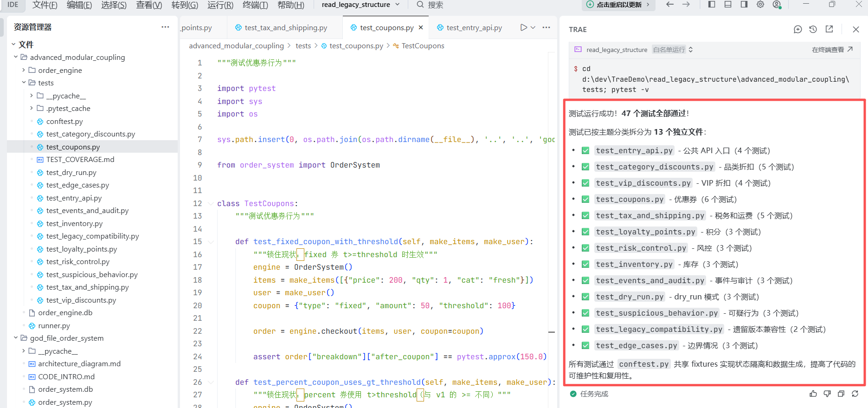Toggle the test_loyalty_points.py checkbox
The image size is (868, 408).
click(585, 232)
